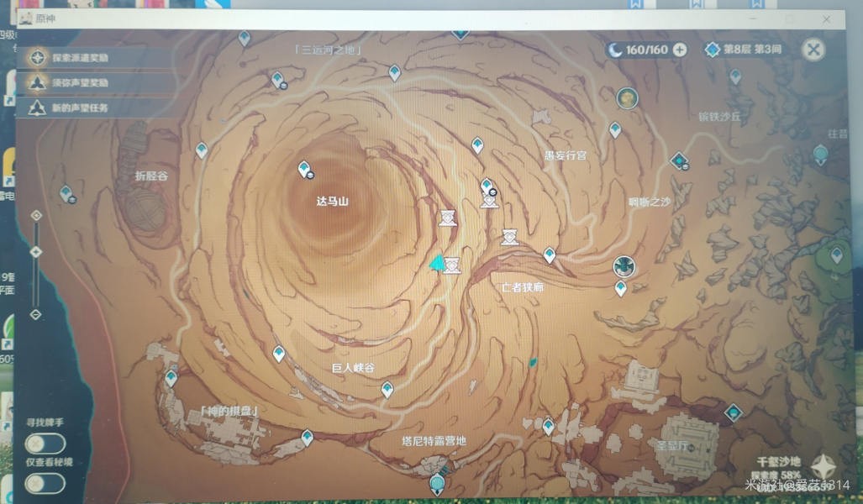The image size is (863, 504).
Task: Click the 亡者狭廊 map label
Action: tap(523, 287)
